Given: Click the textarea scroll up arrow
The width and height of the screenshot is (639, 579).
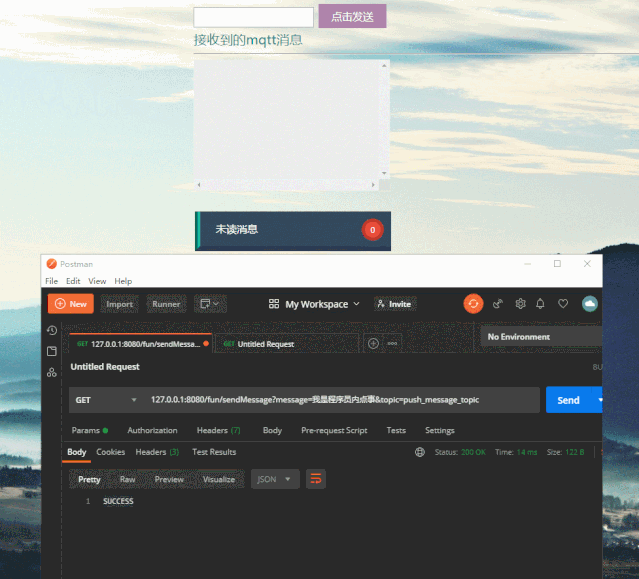Looking at the screenshot, I should [x=384, y=65].
